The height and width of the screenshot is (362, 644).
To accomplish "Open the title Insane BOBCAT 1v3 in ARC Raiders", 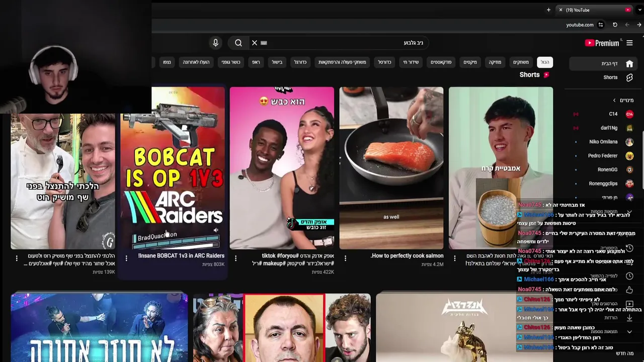I will pos(181,256).
